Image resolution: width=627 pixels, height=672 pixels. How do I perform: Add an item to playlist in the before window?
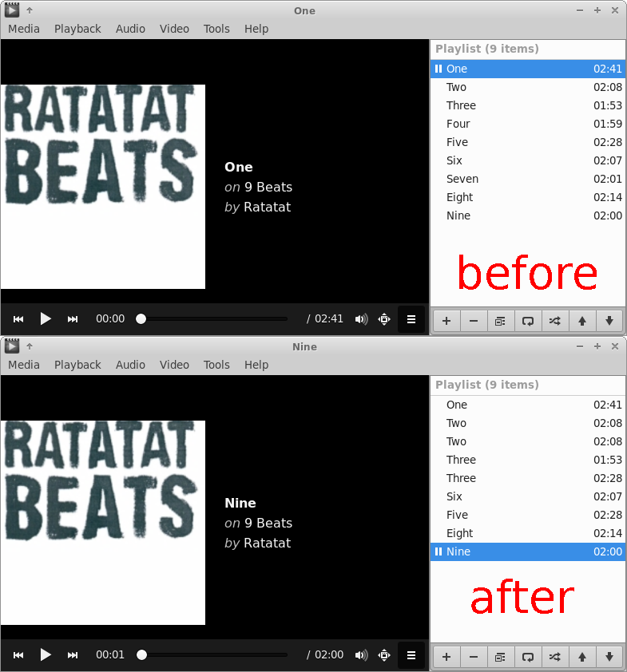tap(446, 321)
